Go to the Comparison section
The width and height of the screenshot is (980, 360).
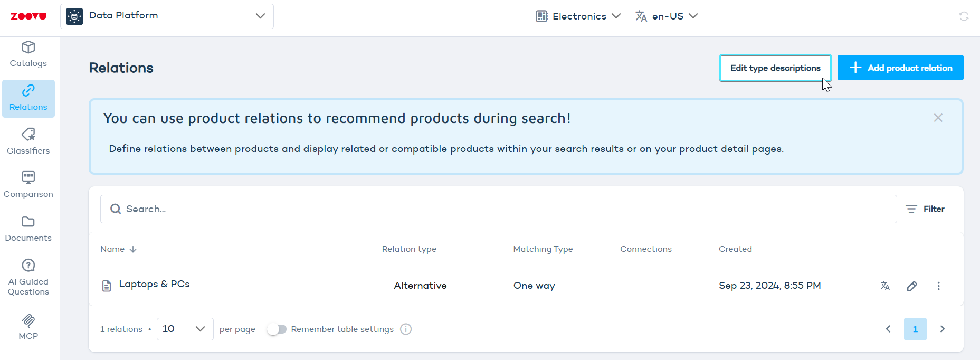28,185
